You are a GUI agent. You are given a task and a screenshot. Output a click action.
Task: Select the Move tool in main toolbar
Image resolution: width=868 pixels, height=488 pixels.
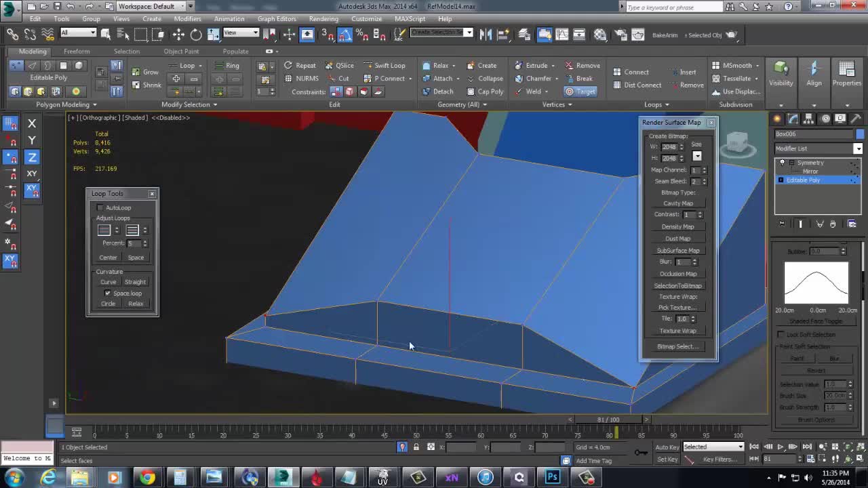(x=178, y=35)
